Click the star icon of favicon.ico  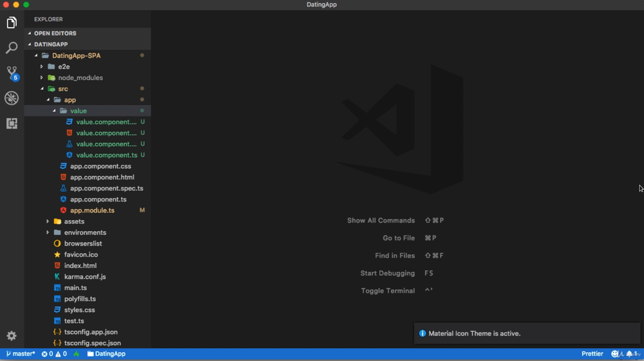(57, 255)
